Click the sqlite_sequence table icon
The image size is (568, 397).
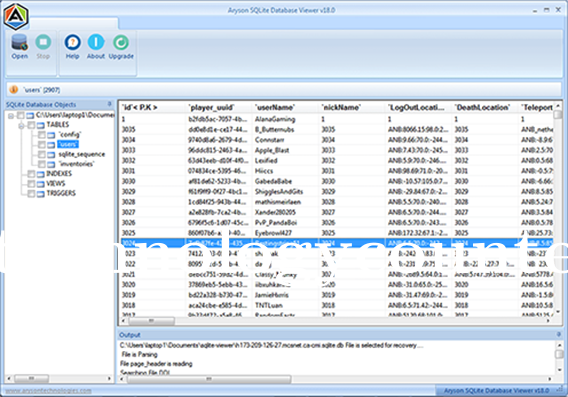point(51,155)
